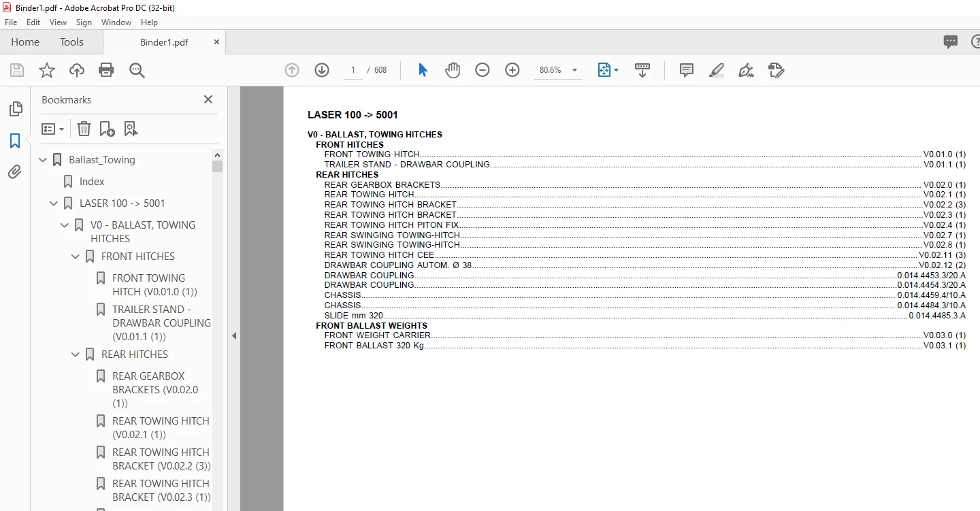
Task: Click the scrolling mode keyboard icon
Action: [642, 70]
